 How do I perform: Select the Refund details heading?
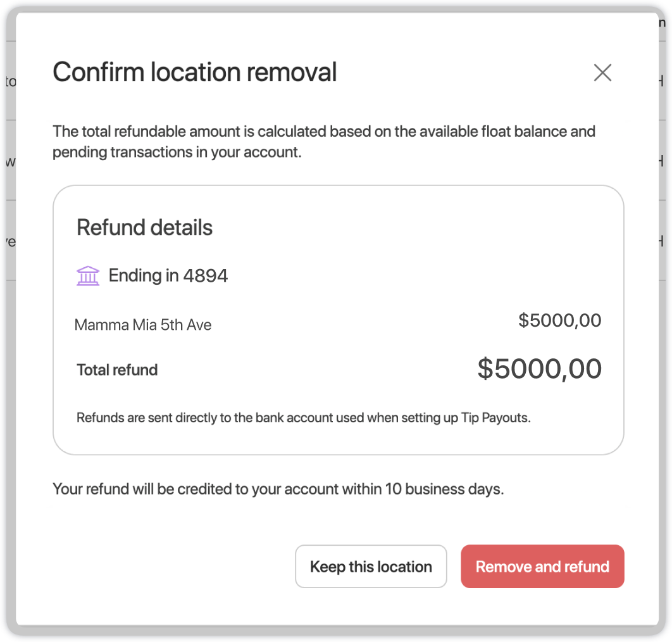[144, 227]
